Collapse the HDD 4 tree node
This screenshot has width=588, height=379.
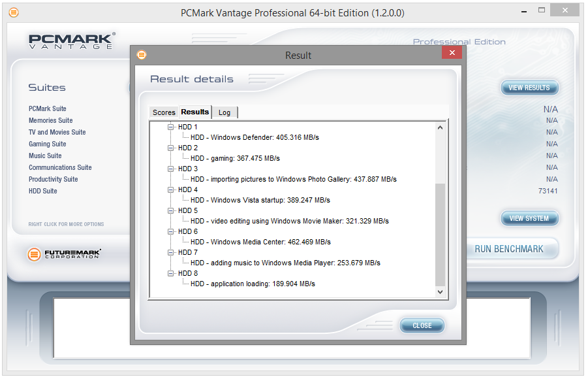(170, 189)
